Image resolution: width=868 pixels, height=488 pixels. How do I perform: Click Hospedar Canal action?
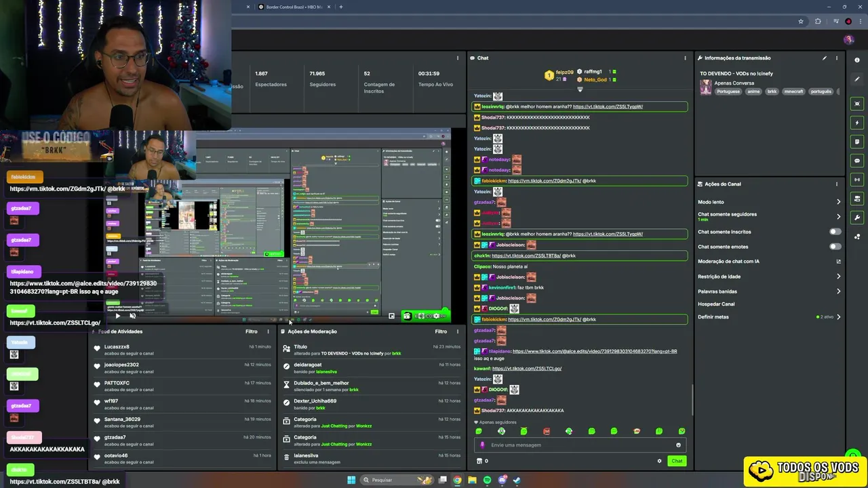coord(716,304)
